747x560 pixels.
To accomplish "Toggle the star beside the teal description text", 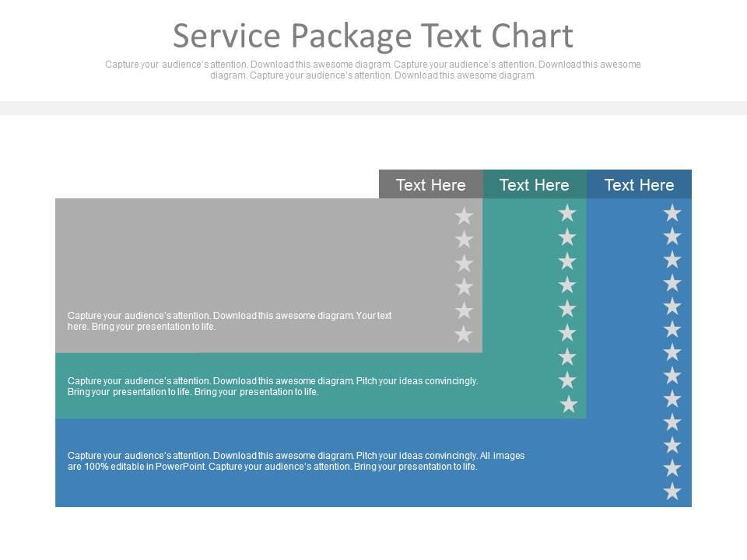I will pos(568,380).
